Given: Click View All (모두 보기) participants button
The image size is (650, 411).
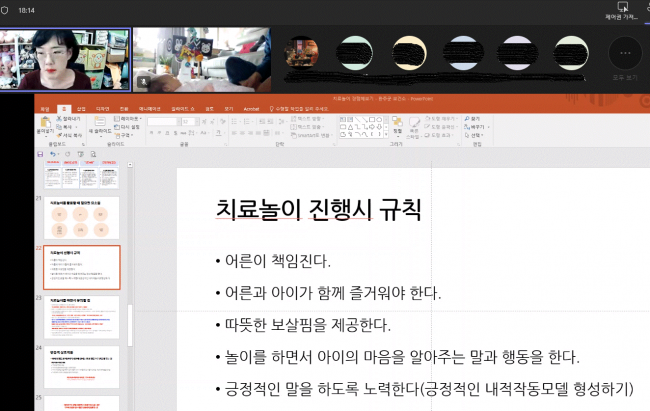Looking at the screenshot, I should [x=625, y=59].
